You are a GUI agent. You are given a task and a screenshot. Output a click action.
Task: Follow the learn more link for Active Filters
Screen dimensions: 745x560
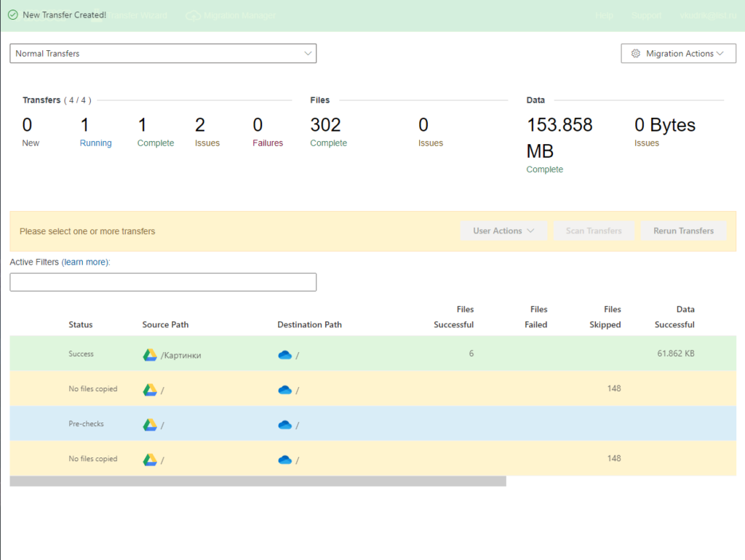click(85, 262)
